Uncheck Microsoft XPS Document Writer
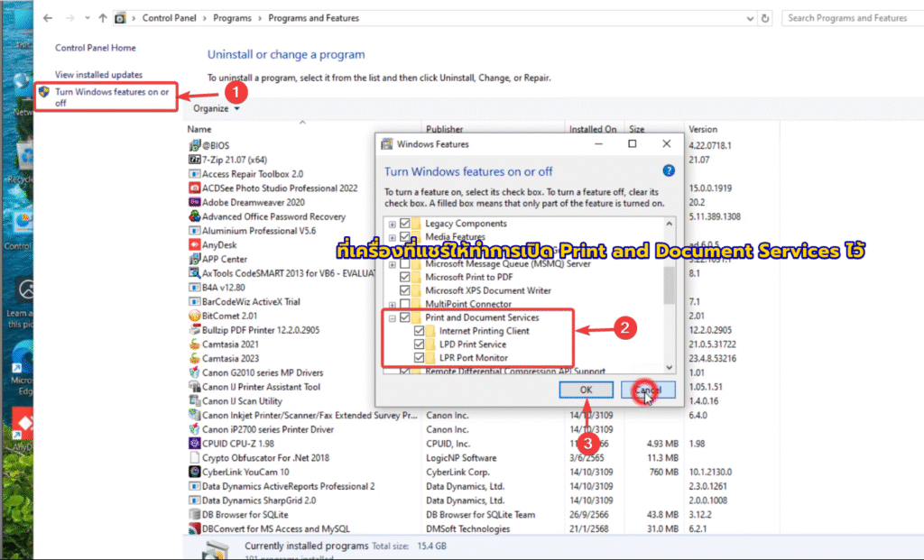The width and height of the screenshot is (924, 560). (x=405, y=290)
